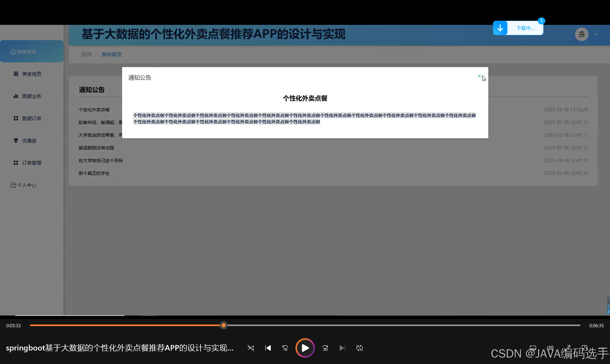Viewport: 610px width, 364px height.
Task: Toggle subtitles display in the player
Action: (533, 348)
